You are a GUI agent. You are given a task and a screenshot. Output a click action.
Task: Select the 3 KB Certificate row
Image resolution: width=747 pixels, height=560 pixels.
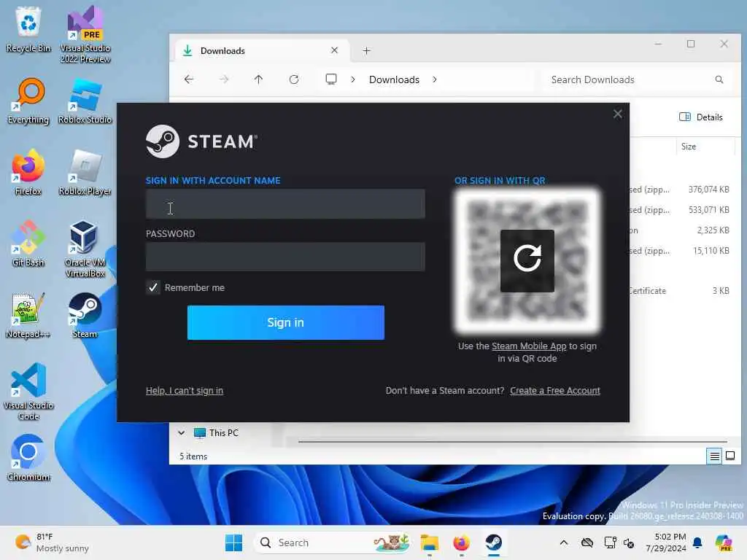681,291
